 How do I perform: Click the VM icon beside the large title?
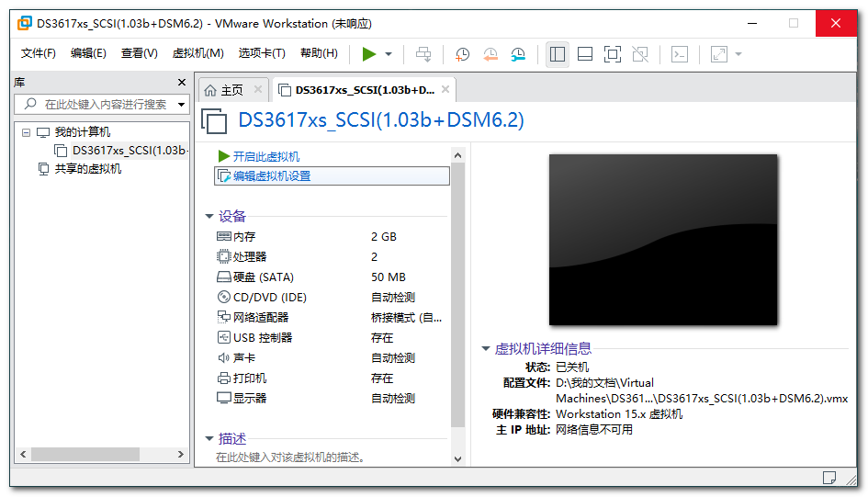click(214, 121)
